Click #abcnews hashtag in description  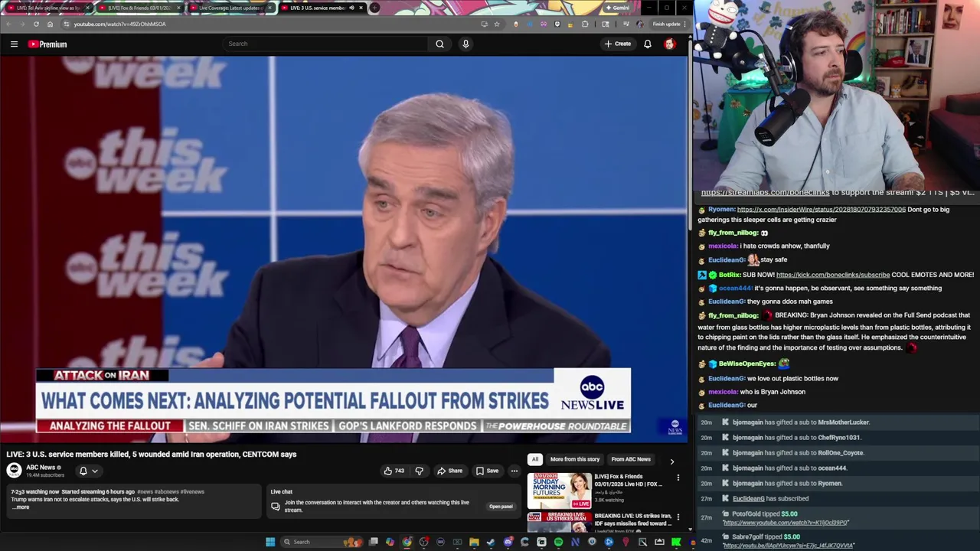[x=167, y=492]
